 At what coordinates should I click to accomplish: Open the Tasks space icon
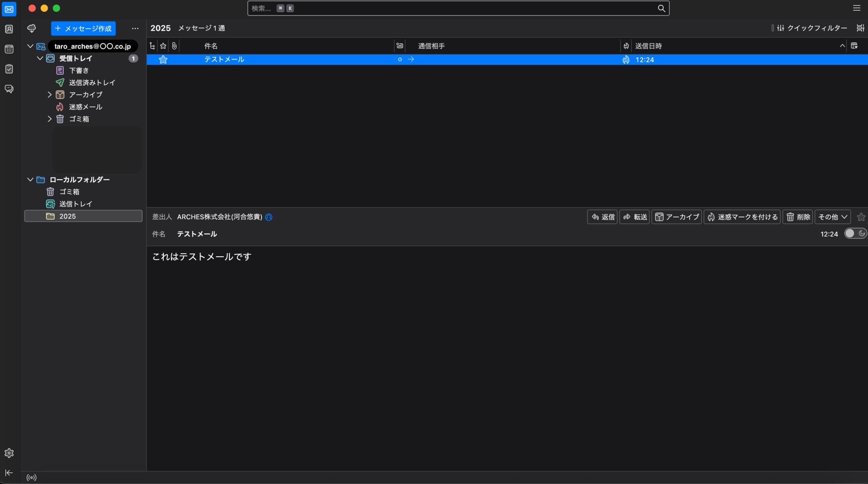coord(9,69)
